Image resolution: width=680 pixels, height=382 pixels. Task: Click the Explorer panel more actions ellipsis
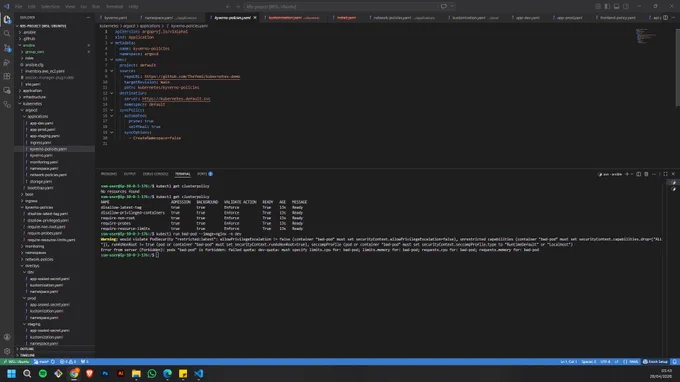coord(88,18)
